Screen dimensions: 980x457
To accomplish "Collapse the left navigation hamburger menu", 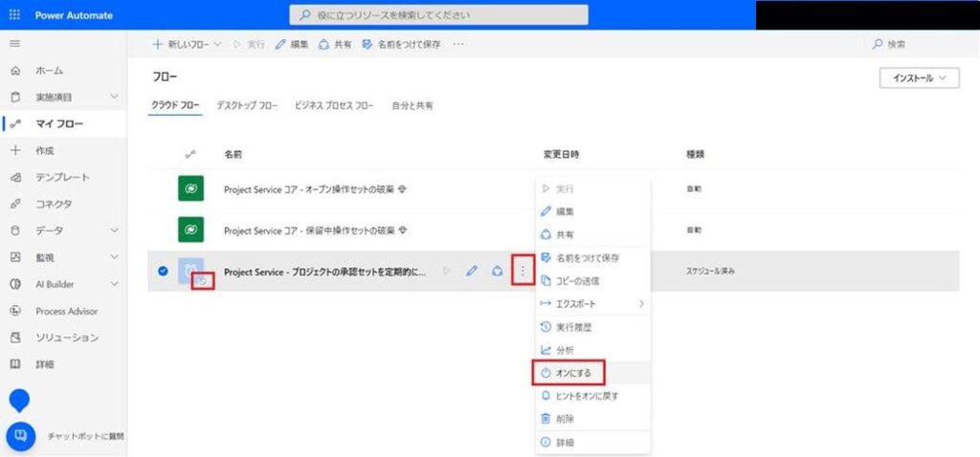I will click(x=15, y=44).
